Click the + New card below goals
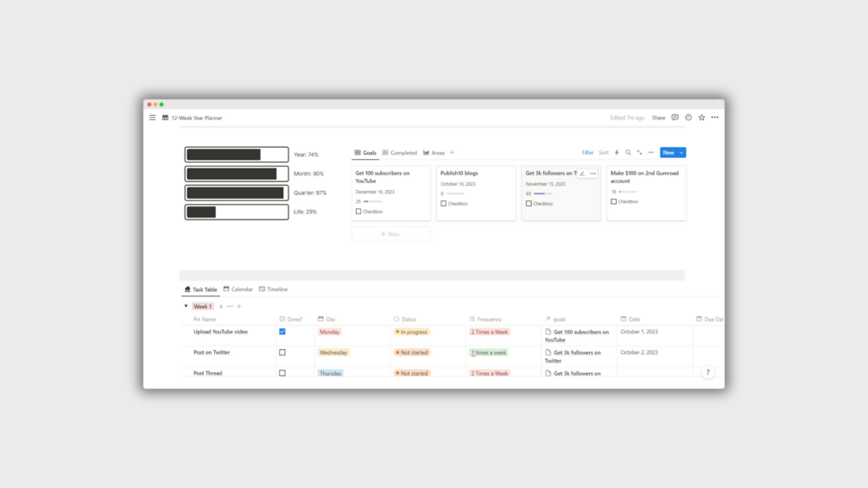 tap(390, 234)
